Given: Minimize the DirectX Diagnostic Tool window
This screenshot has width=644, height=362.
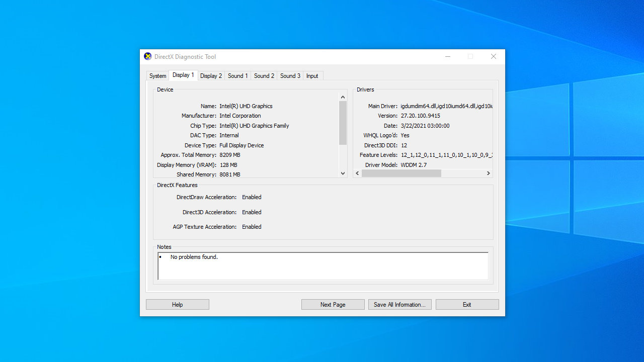Looking at the screenshot, I should (x=448, y=56).
